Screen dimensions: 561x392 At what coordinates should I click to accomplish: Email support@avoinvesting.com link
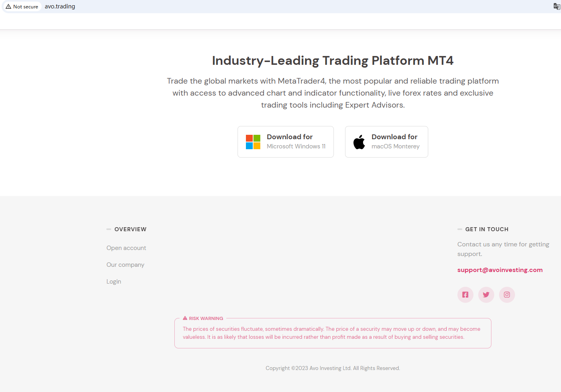[x=500, y=270]
